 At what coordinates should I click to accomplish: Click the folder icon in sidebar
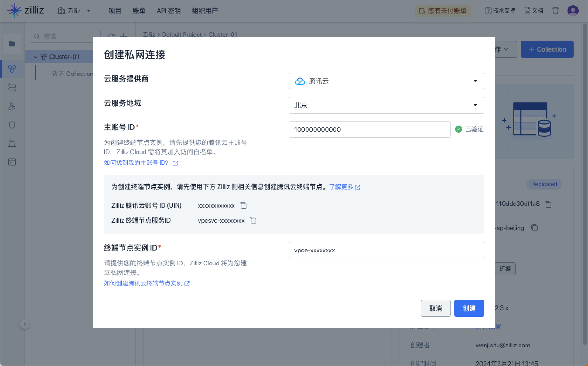tap(12, 44)
